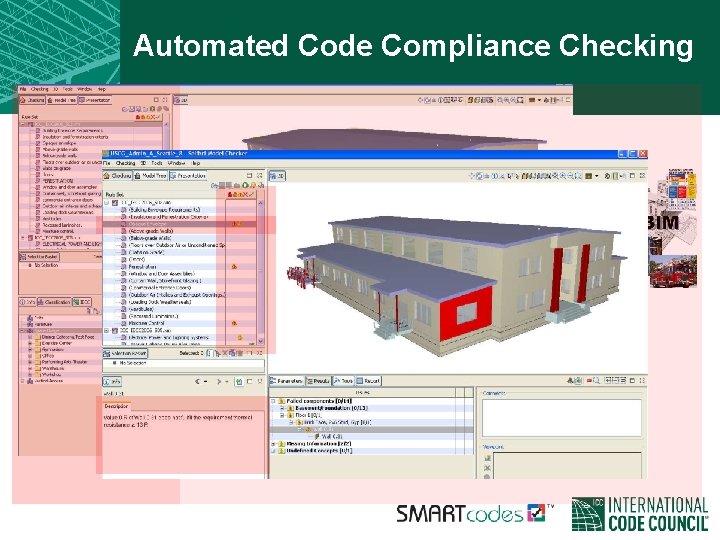
Task: Click the green circular check icon in Checking toolbar
Action: pyautogui.click(x=245, y=186)
